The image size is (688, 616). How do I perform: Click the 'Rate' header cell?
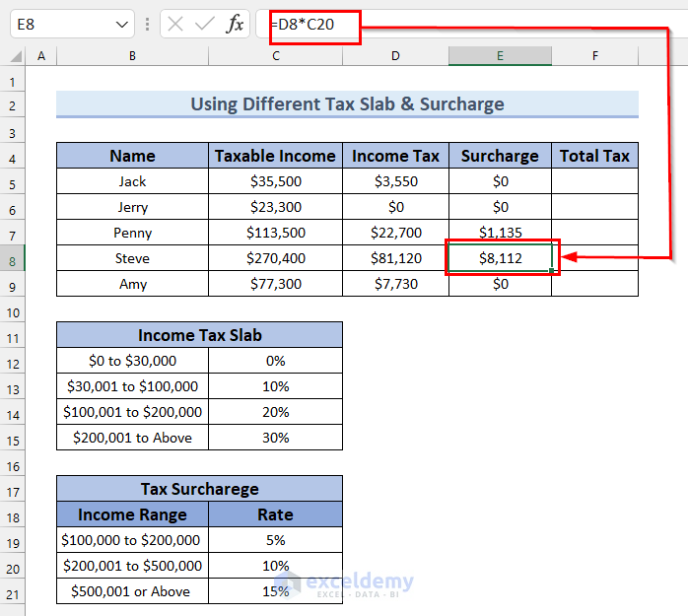coord(276,514)
